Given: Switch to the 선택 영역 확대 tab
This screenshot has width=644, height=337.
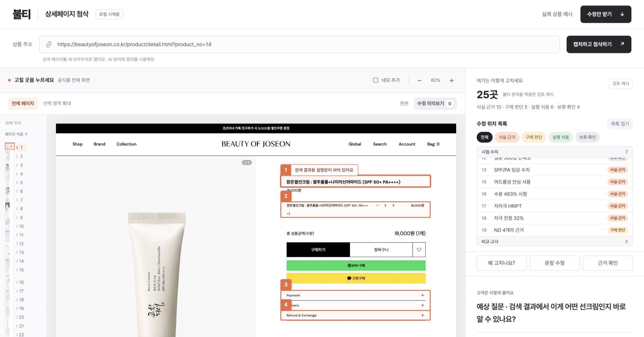Looking at the screenshot, I should point(57,103).
